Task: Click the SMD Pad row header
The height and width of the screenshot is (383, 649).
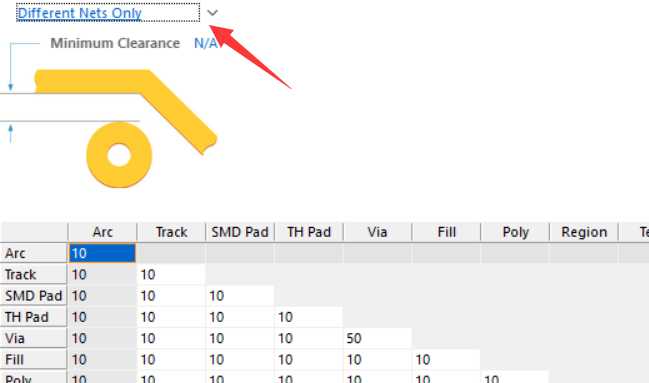Action: point(34,296)
